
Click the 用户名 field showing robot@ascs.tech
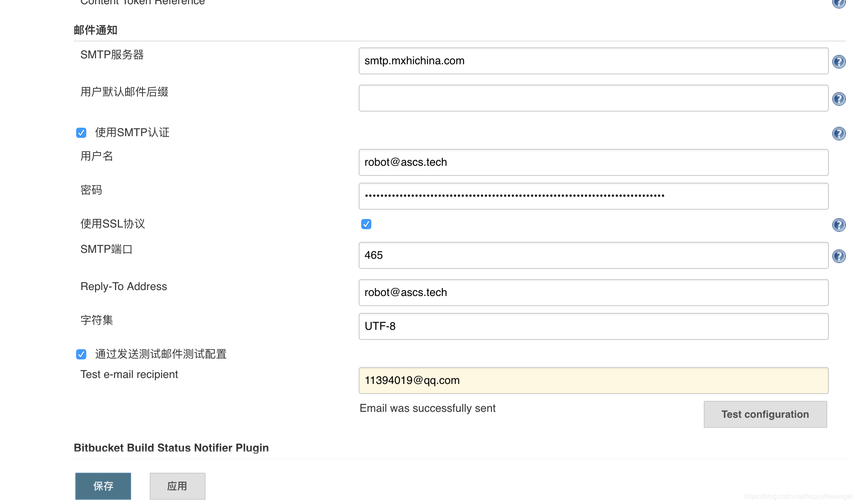point(593,162)
